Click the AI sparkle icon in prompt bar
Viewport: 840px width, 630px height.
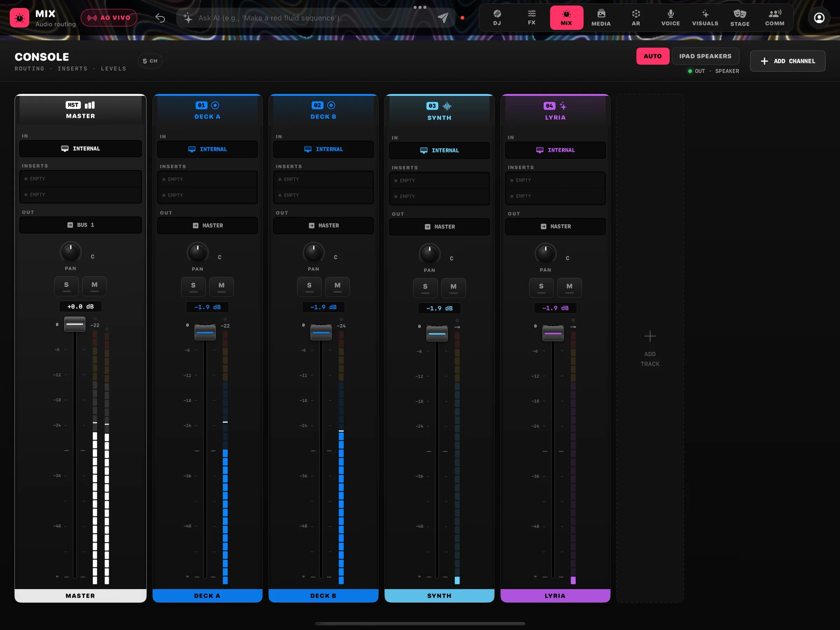[188, 18]
